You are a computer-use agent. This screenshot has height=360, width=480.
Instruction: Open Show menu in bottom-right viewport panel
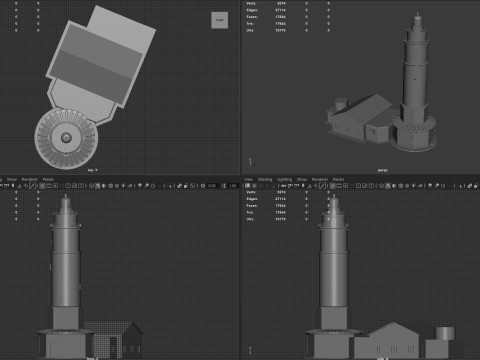pos(302,179)
